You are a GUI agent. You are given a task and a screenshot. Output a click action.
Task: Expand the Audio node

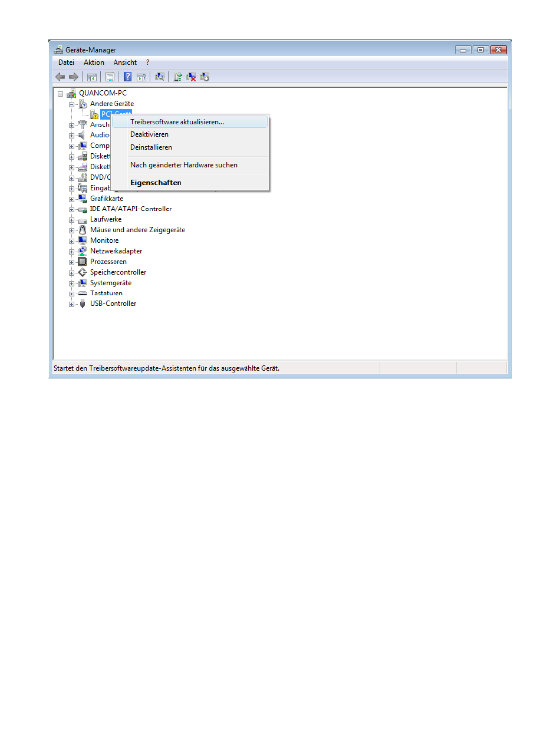72,136
